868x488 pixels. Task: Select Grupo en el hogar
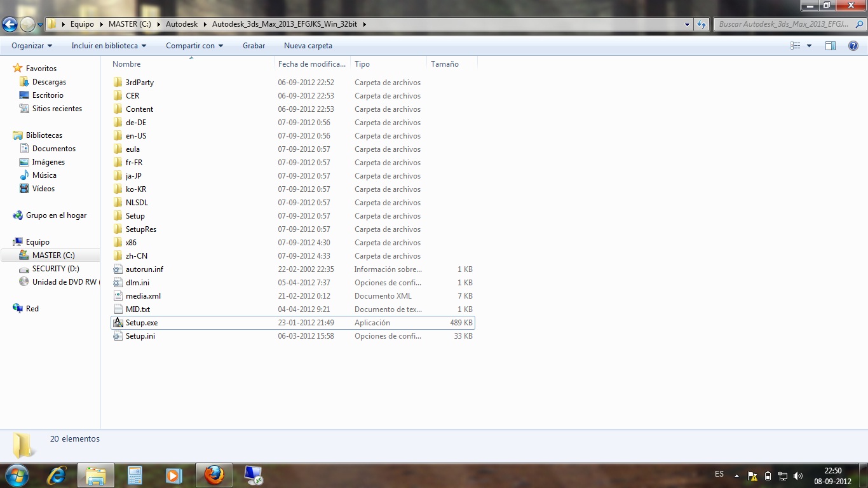pos(56,215)
